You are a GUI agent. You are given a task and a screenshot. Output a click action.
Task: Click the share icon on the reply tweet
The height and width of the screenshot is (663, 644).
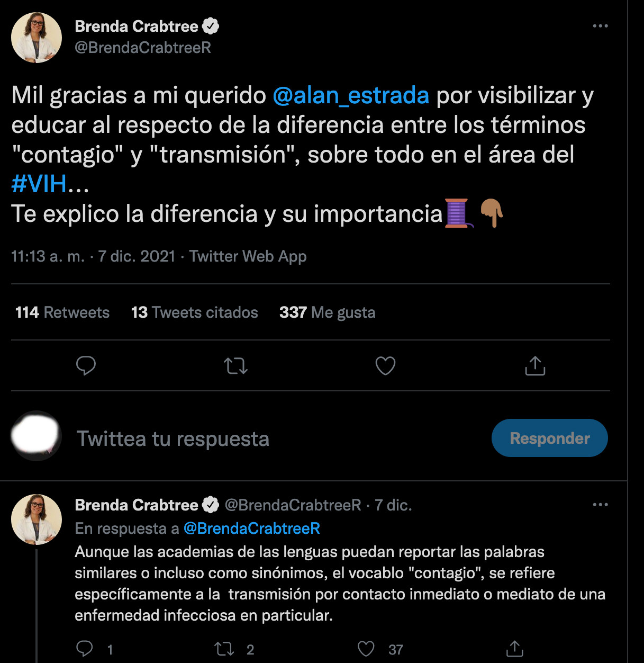(x=516, y=648)
